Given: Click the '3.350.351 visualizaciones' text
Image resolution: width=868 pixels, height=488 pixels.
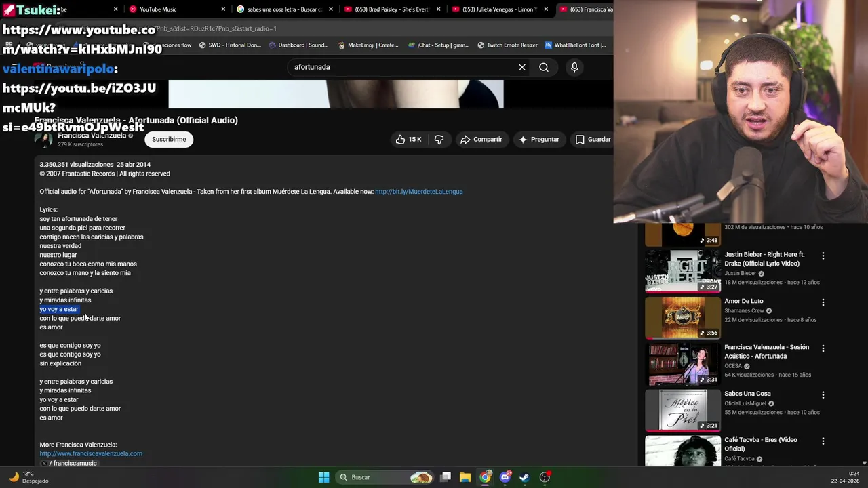Looking at the screenshot, I should click(77, 165).
